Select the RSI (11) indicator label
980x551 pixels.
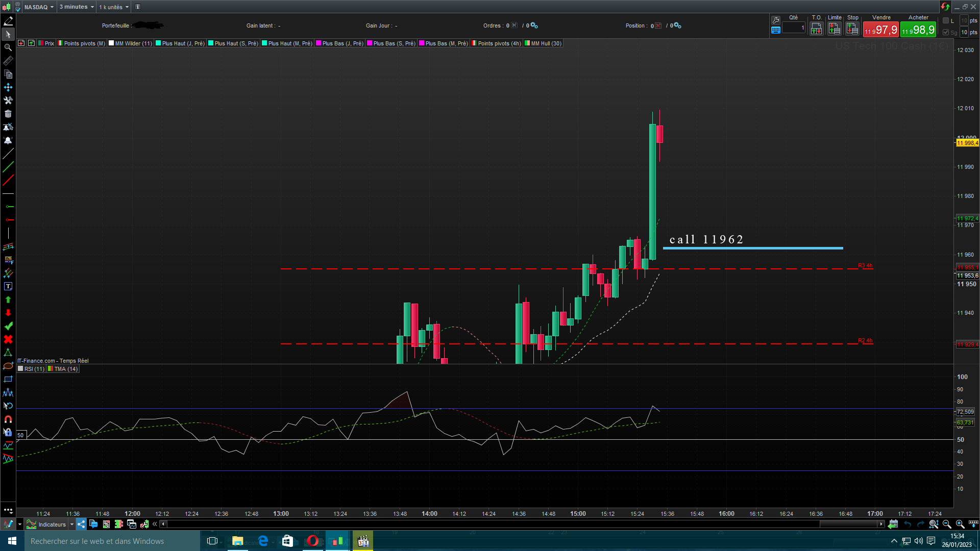click(34, 369)
